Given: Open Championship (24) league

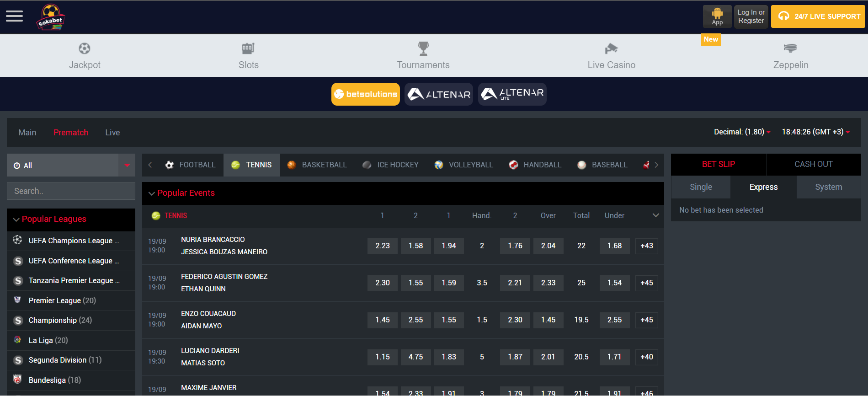Looking at the screenshot, I should click(71, 321).
